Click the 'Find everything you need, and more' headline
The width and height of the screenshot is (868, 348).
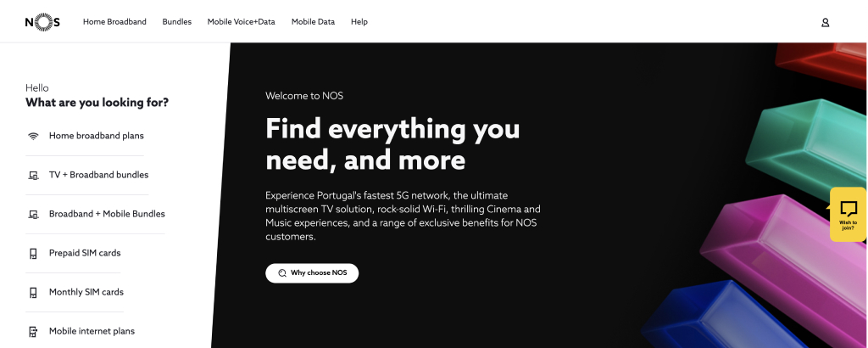(x=392, y=144)
